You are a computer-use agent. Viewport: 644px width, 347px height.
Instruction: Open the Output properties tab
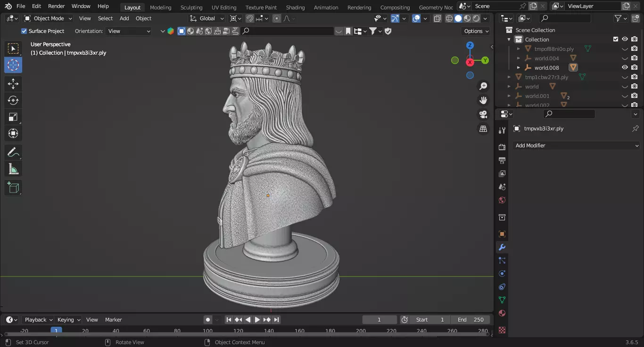point(502,161)
